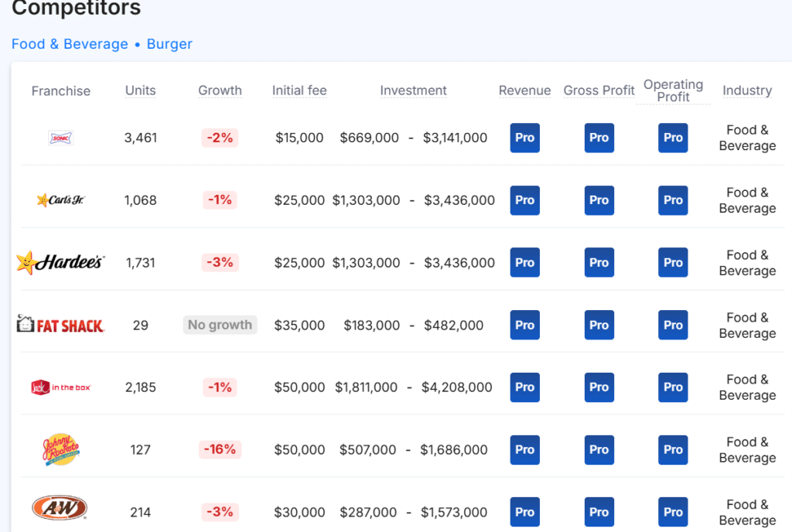Select the 214 units value

[x=141, y=513]
